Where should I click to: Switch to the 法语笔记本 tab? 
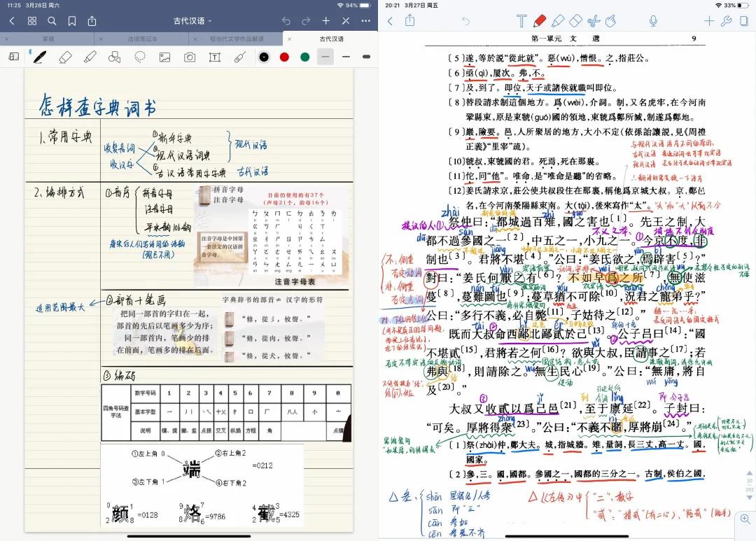tap(141, 39)
